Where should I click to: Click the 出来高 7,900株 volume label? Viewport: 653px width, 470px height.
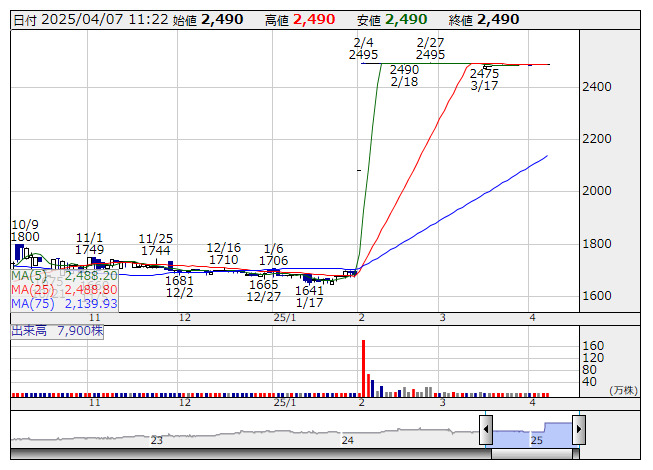57,331
